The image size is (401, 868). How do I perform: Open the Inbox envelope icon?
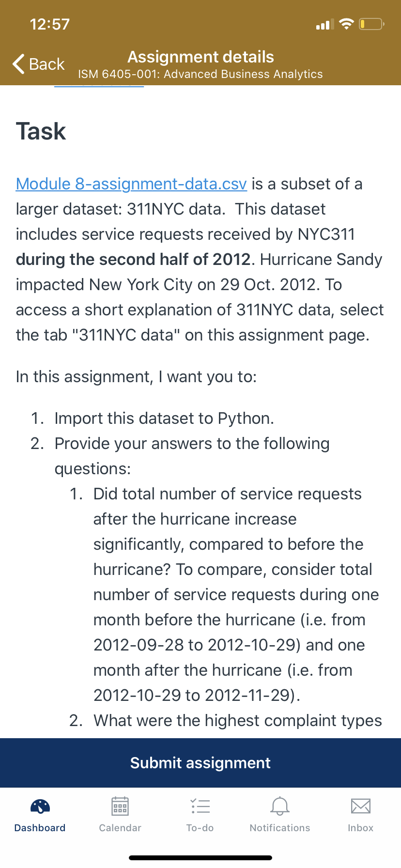(x=361, y=806)
